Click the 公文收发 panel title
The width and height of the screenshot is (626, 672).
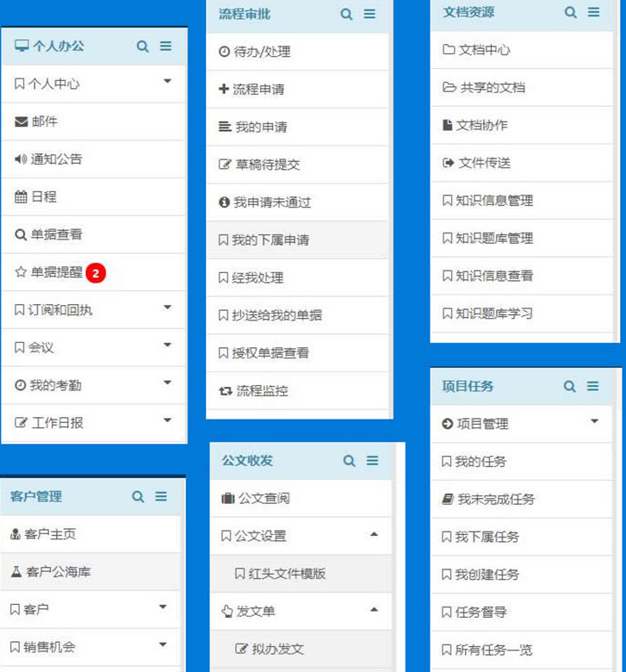point(247,461)
